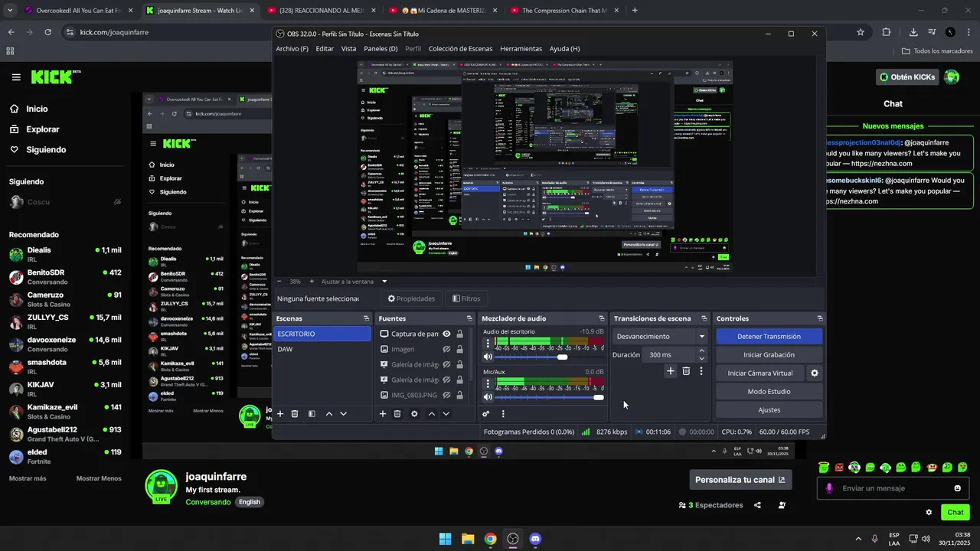Open Colección de Escenas menu

pyautogui.click(x=460, y=48)
